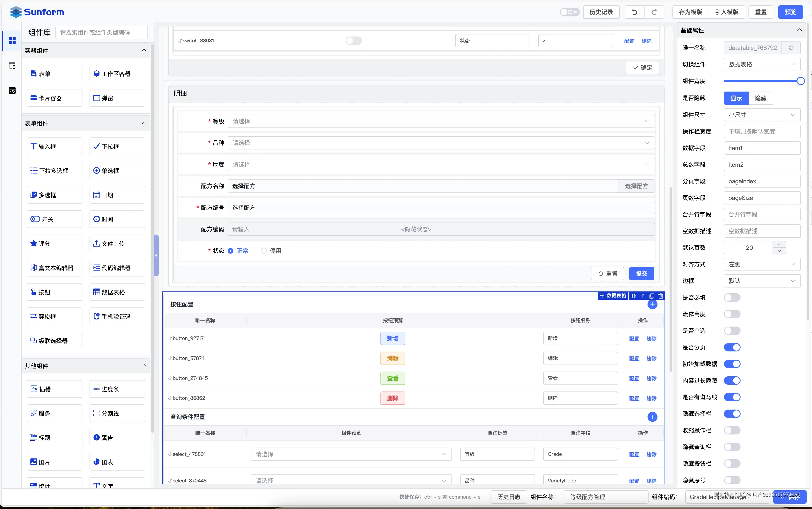Image resolution: width=812 pixels, height=509 pixels.
Task: Click the move-up arrow on data table toolbar
Action: click(643, 296)
